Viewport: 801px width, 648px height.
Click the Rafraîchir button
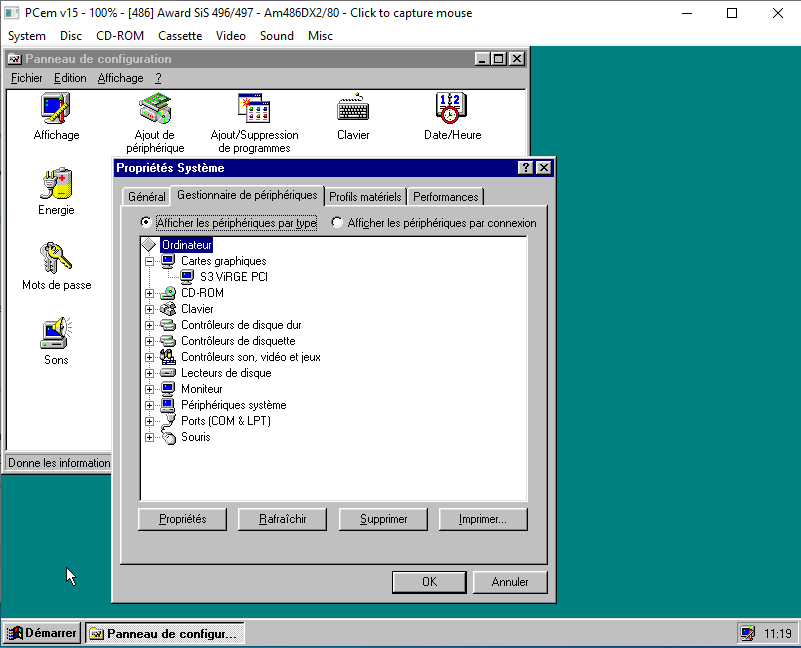pyautogui.click(x=282, y=519)
